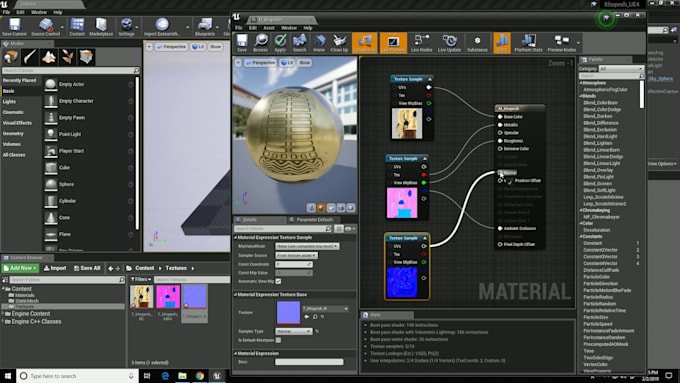Image resolution: width=680 pixels, height=383 pixels.
Task: Click the Apply icon in material editor toolbar
Action: tap(280, 43)
